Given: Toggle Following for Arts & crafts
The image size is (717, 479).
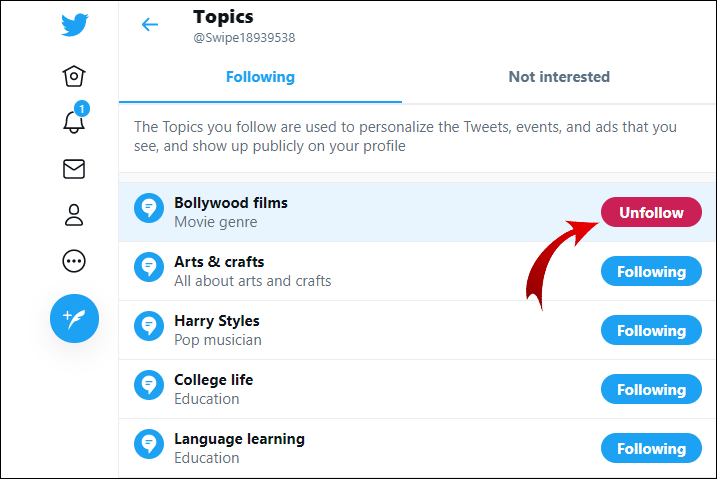Looking at the screenshot, I should pyautogui.click(x=651, y=272).
